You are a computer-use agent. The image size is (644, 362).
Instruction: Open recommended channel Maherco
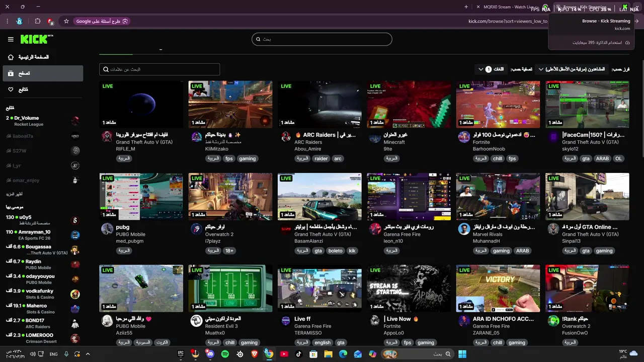pos(43,309)
